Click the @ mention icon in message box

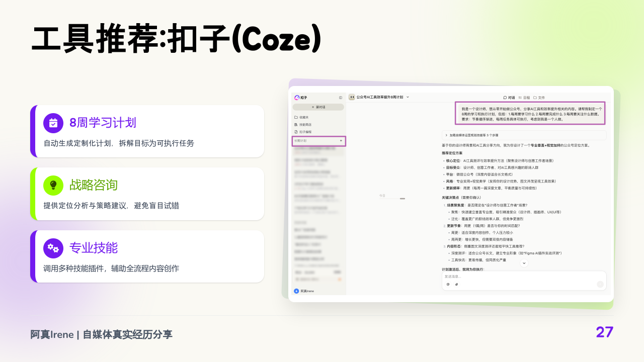pyautogui.click(x=448, y=284)
